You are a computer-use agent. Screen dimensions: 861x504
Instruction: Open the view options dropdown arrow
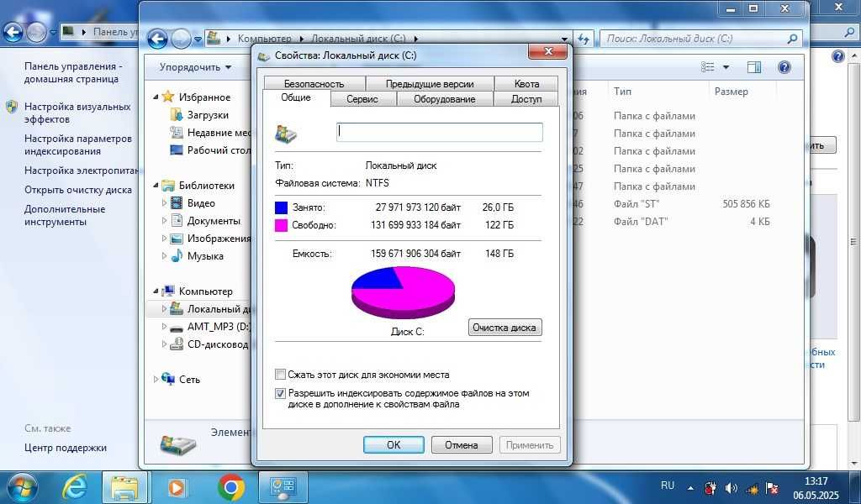pos(726,67)
